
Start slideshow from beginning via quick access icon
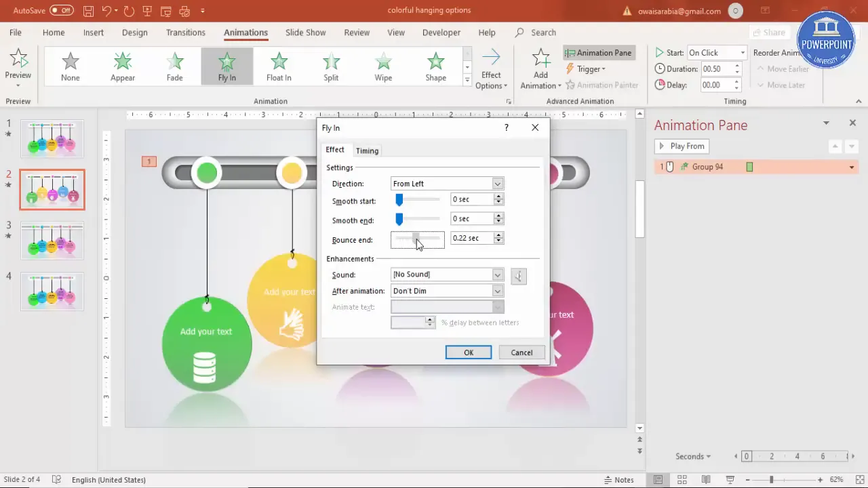coord(147,11)
